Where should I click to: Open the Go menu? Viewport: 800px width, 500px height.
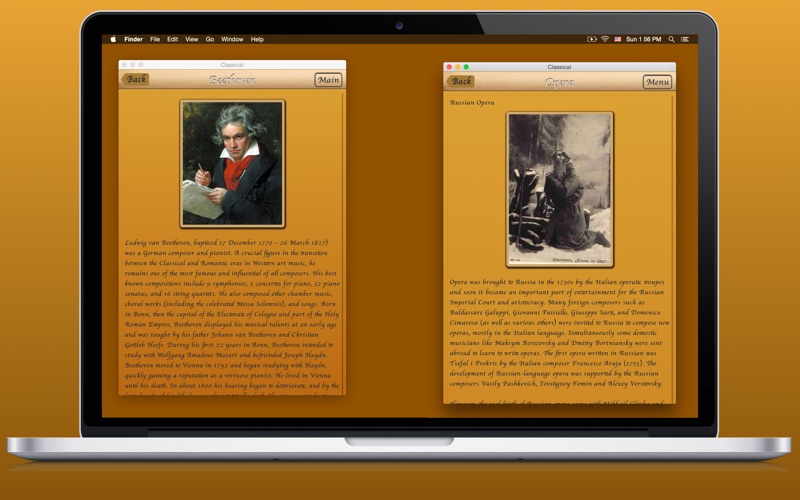point(210,39)
